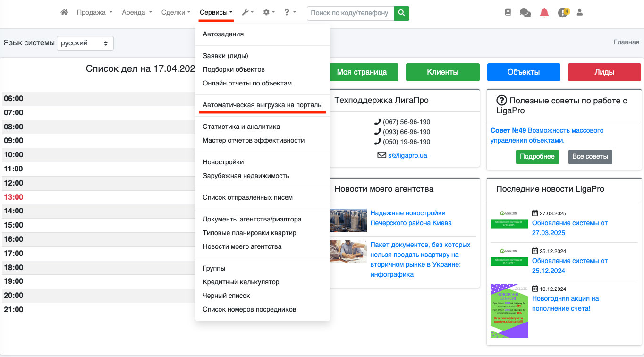
Task: Open the user profile icon
Action: (x=580, y=13)
